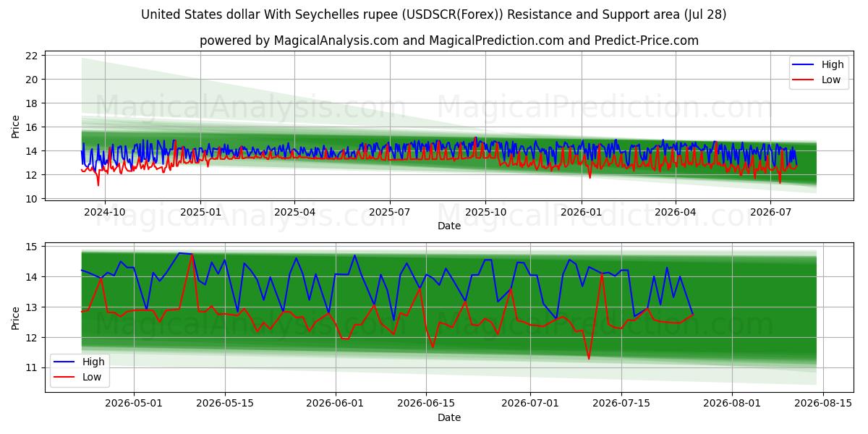The height and width of the screenshot is (434, 868).
Task: Click the upper chart 'Price' axis label
Action: (16, 127)
